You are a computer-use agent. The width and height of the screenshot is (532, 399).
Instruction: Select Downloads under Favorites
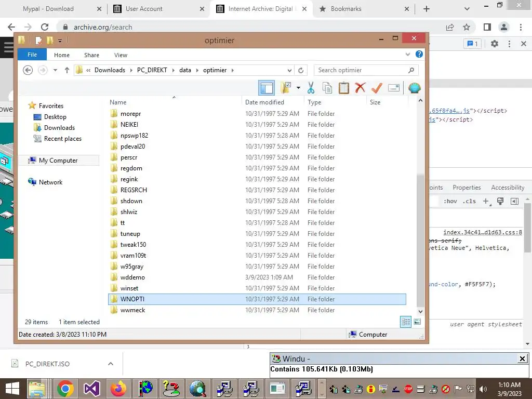59,128
